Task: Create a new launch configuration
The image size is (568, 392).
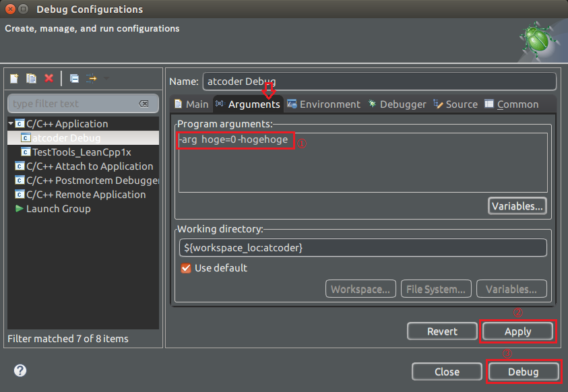Action: 13,78
